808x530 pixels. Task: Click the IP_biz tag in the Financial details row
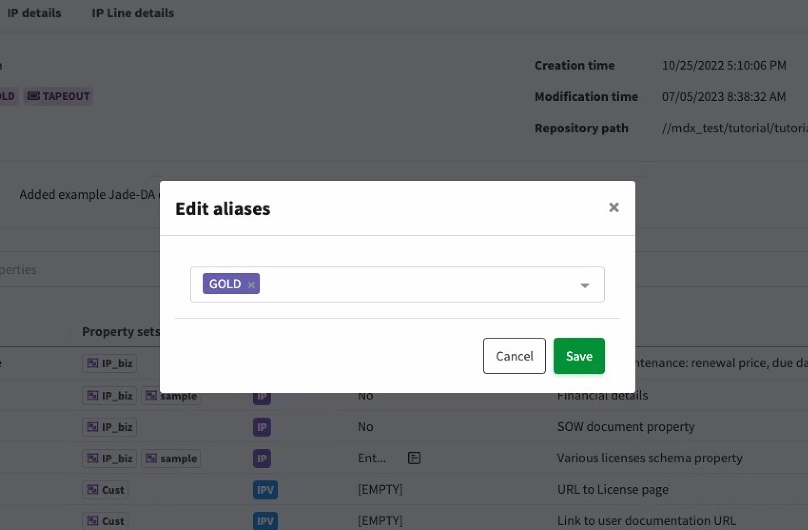(109, 396)
